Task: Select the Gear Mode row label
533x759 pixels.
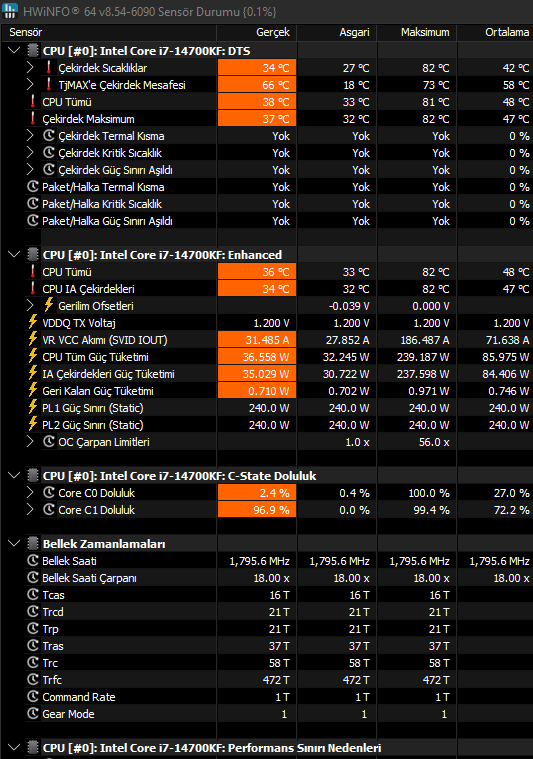Action: tap(68, 714)
